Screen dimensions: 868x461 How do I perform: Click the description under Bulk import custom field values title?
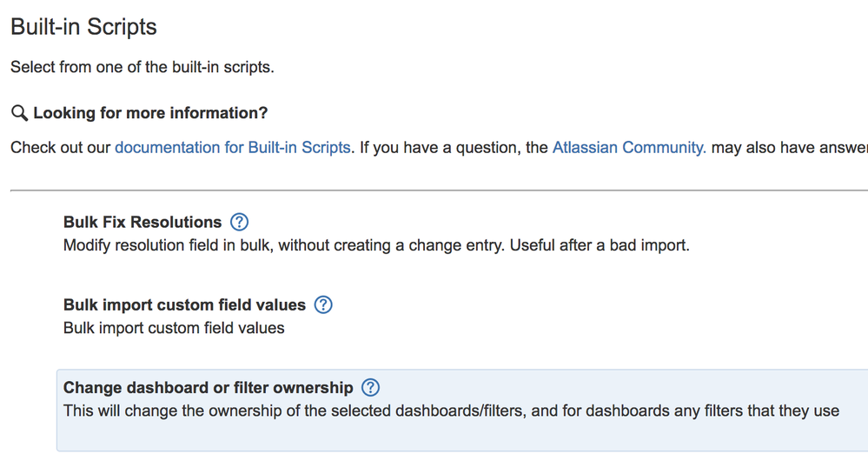tap(174, 328)
